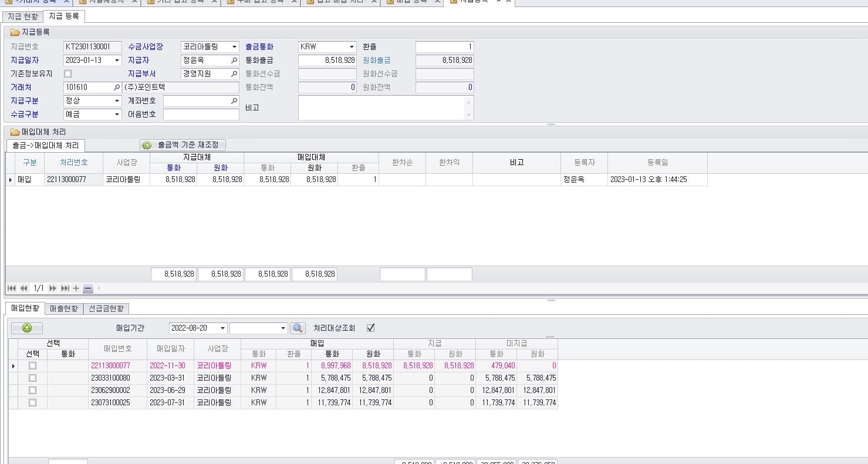This screenshot has height=464, width=868.
Task: Open the 매입기간 start date dropdown
Action: pos(223,328)
